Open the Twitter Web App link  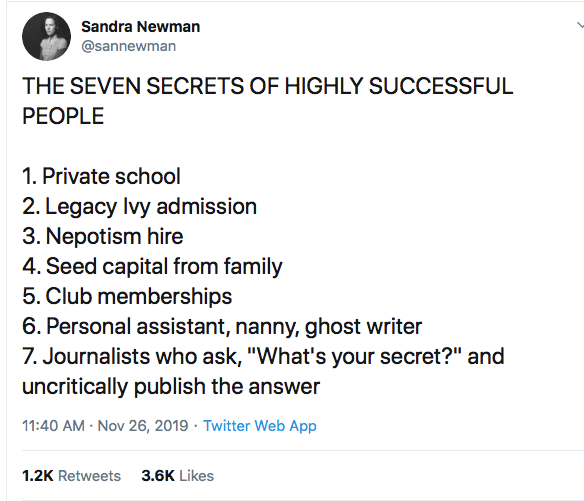(260, 426)
